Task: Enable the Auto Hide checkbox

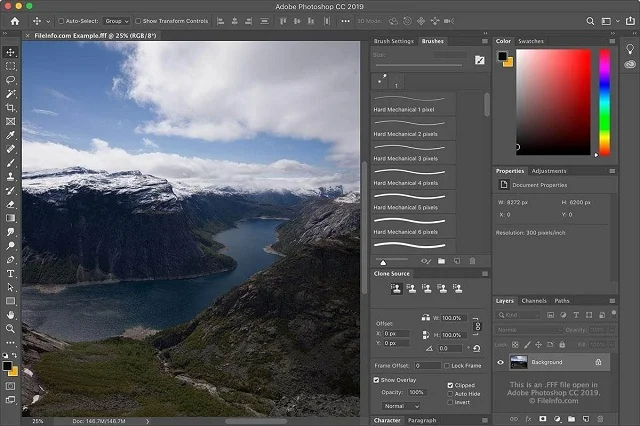Action: pos(450,394)
